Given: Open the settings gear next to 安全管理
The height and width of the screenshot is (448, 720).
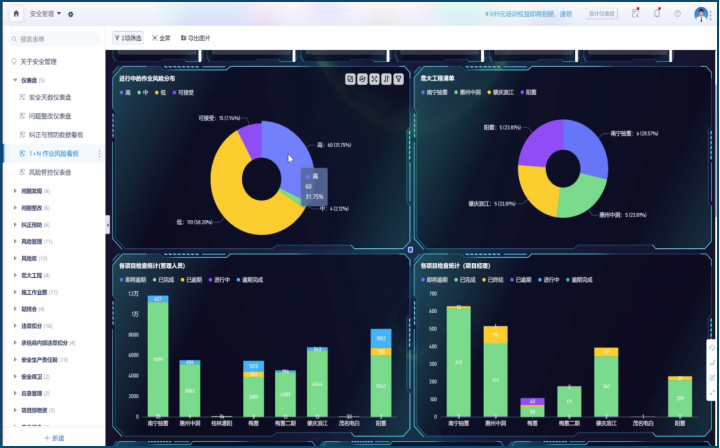Looking at the screenshot, I should pyautogui.click(x=70, y=14).
